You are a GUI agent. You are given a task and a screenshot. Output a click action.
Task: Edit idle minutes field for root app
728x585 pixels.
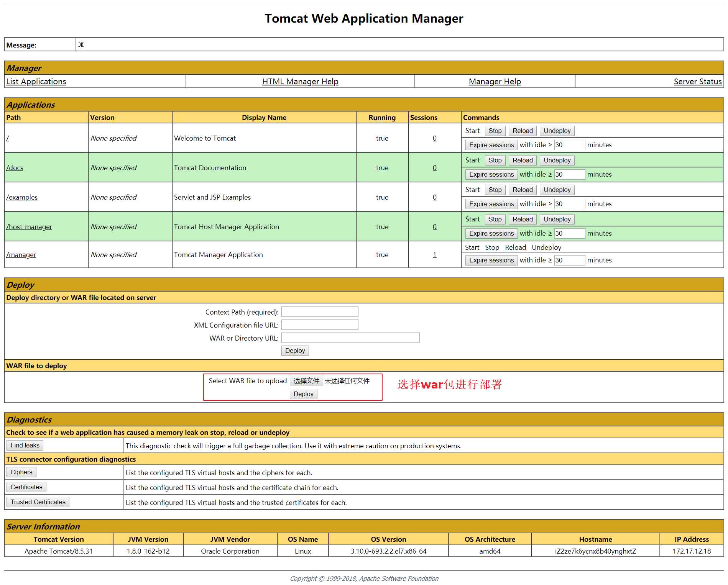tap(570, 145)
